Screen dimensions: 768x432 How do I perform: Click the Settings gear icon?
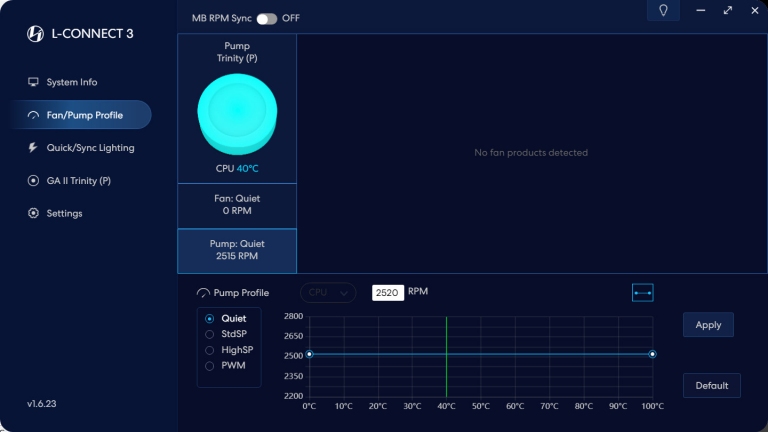pos(33,213)
